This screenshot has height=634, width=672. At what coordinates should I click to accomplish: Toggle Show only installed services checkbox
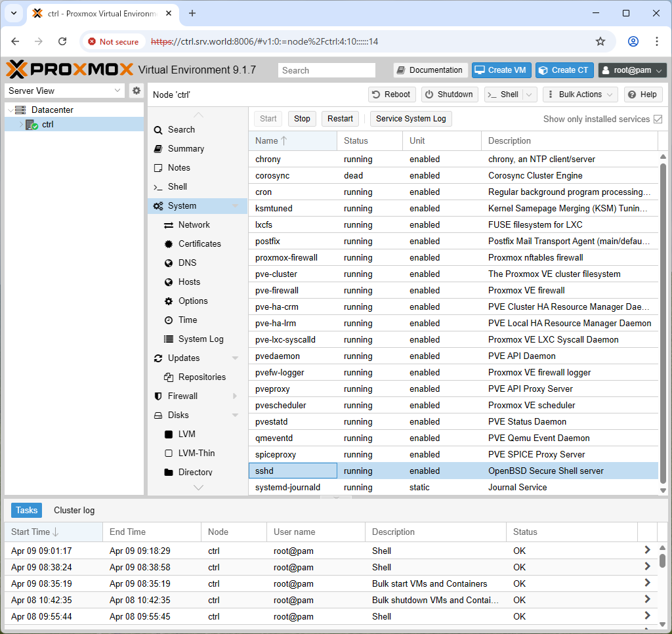click(x=658, y=119)
